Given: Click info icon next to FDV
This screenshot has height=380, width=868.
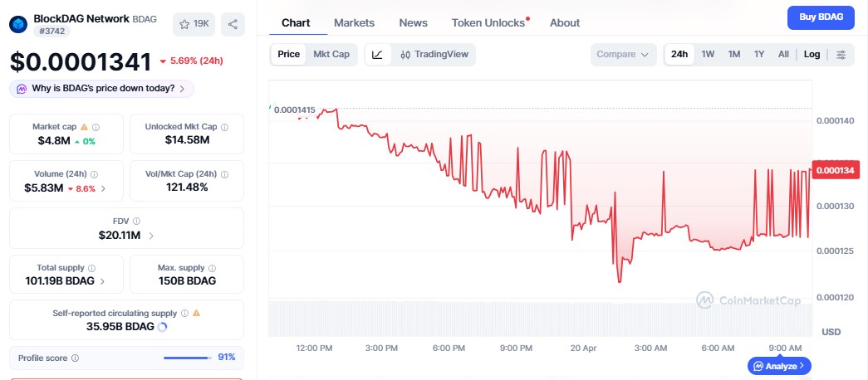Looking at the screenshot, I should 136,222.
